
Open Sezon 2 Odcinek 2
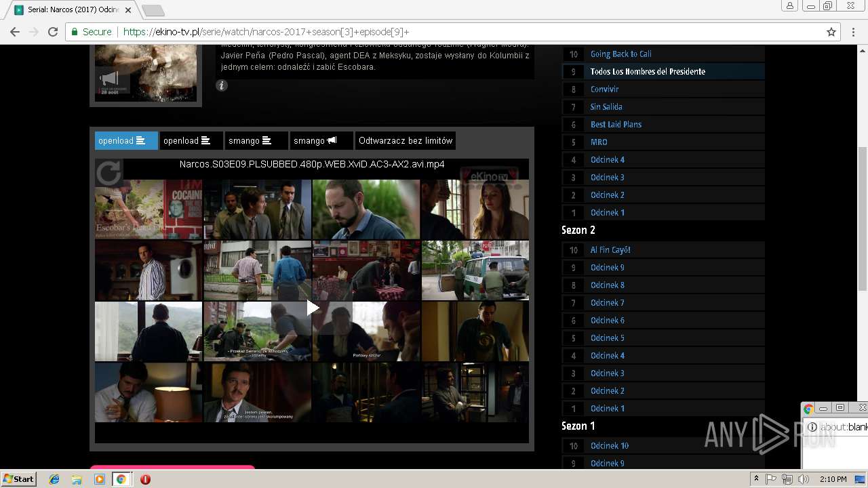[608, 390]
